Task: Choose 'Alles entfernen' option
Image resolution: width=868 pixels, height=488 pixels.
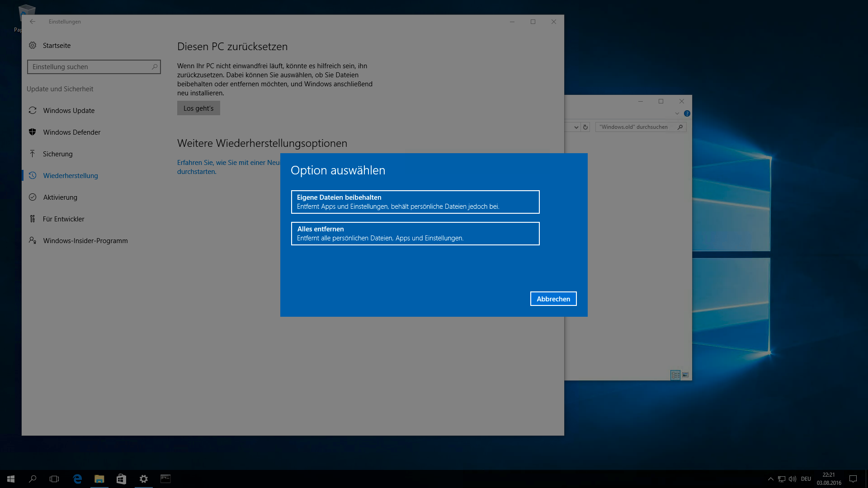Action: point(415,234)
